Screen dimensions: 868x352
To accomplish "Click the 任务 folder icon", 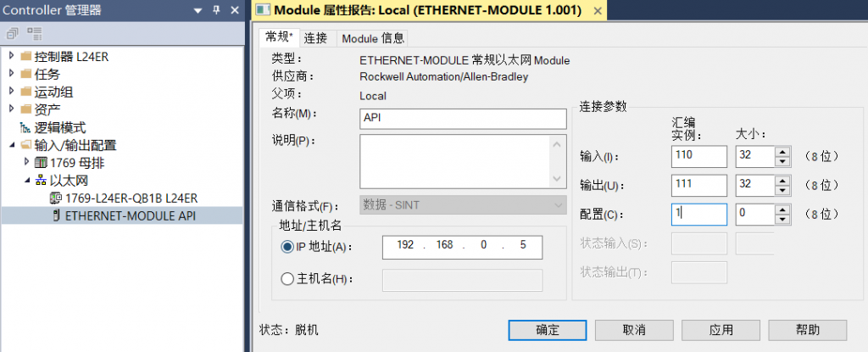I will (x=26, y=75).
